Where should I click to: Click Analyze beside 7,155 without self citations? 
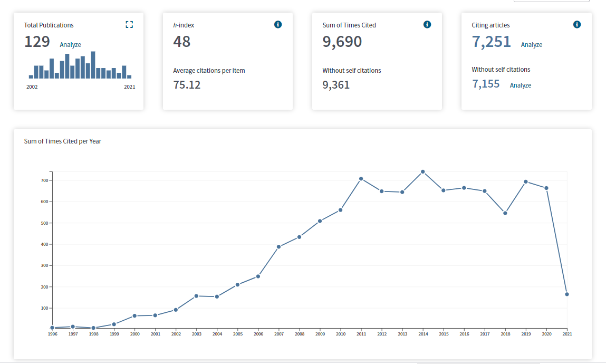(520, 85)
